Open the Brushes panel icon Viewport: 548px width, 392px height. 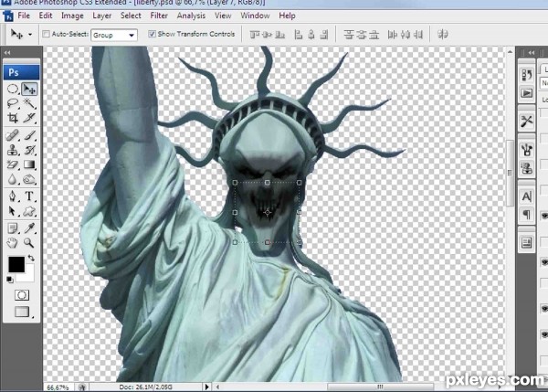[x=527, y=150]
